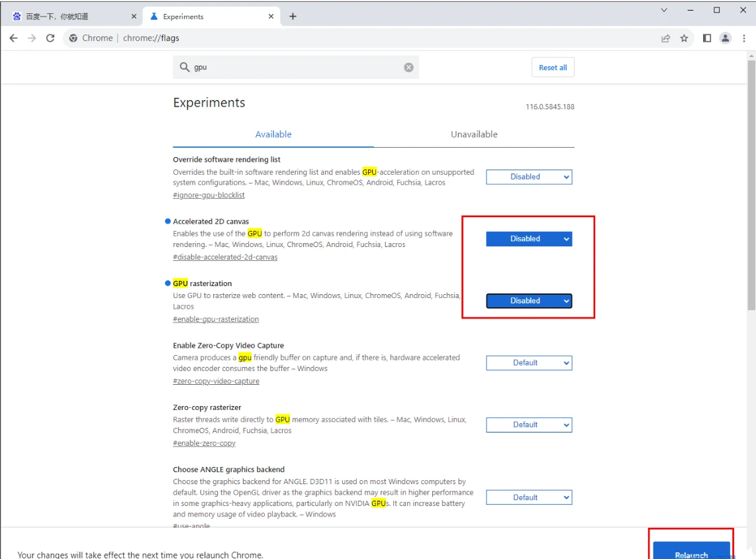Click the Chrome site info icon in address bar
756x559 pixels.
(x=73, y=38)
